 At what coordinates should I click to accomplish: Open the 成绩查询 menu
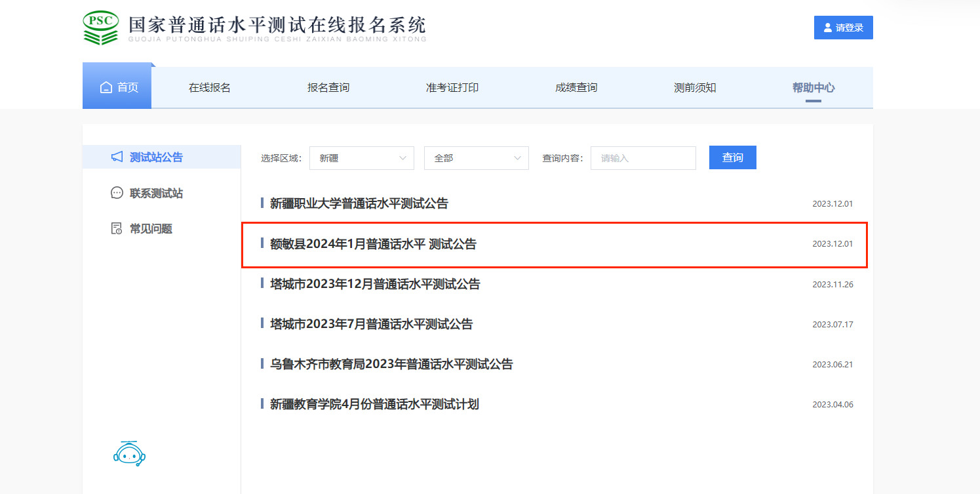[x=576, y=87]
